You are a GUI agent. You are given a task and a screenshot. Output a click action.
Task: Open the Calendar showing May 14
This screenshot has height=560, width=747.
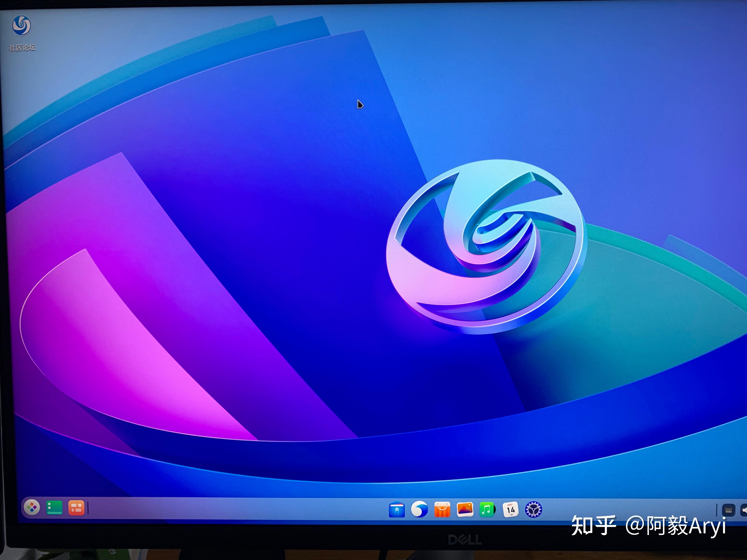510,509
